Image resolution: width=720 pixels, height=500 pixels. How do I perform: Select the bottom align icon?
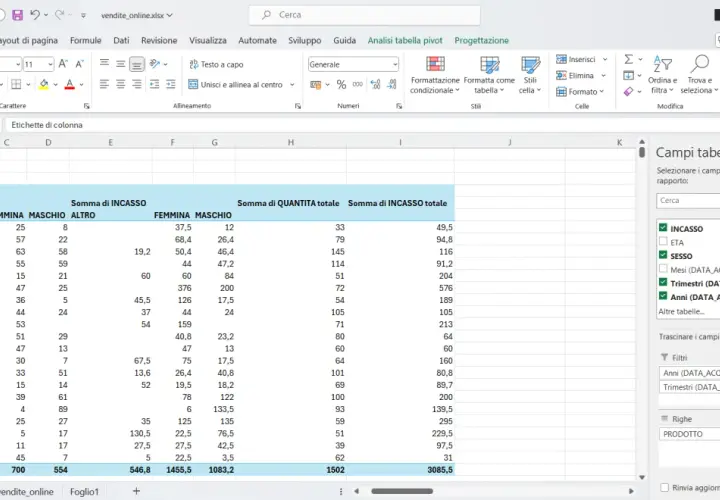pos(137,64)
